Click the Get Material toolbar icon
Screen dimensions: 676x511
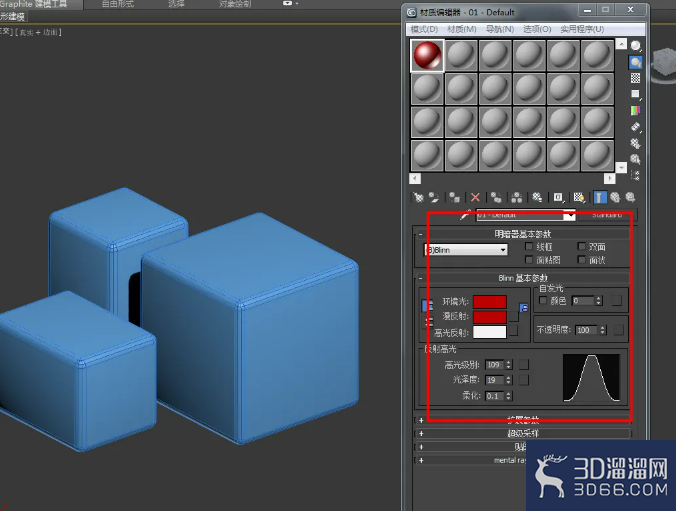418,198
